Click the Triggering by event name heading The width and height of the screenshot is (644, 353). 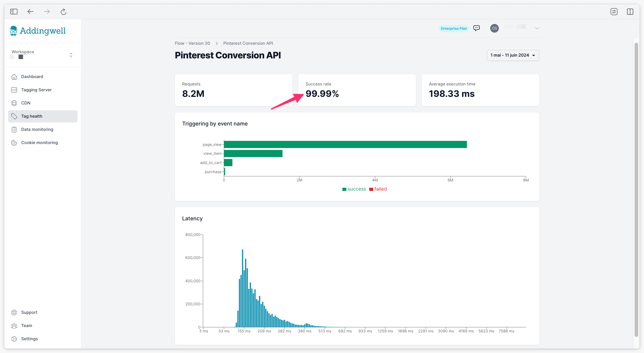click(215, 123)
